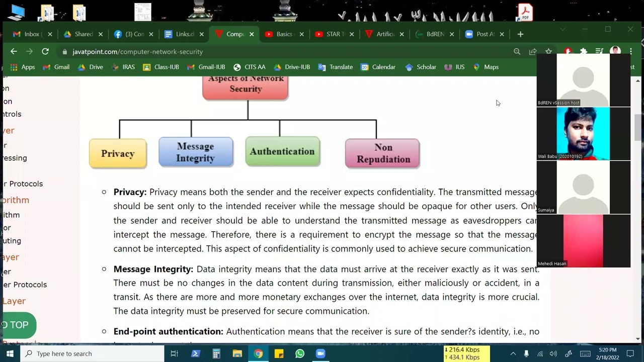Open the Drive-IUB bookmark
The height and width of the screenshot is (362, 644).
[291, 67]
